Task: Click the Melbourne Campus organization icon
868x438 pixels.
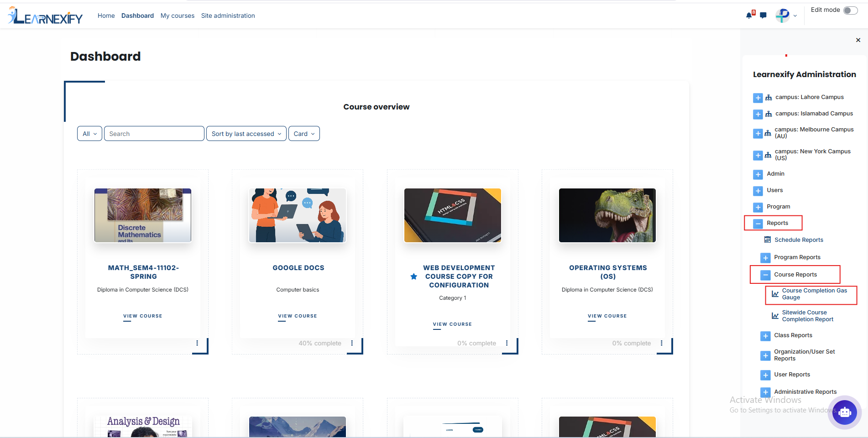Action: pyautogui.click(x=768, y=133)
